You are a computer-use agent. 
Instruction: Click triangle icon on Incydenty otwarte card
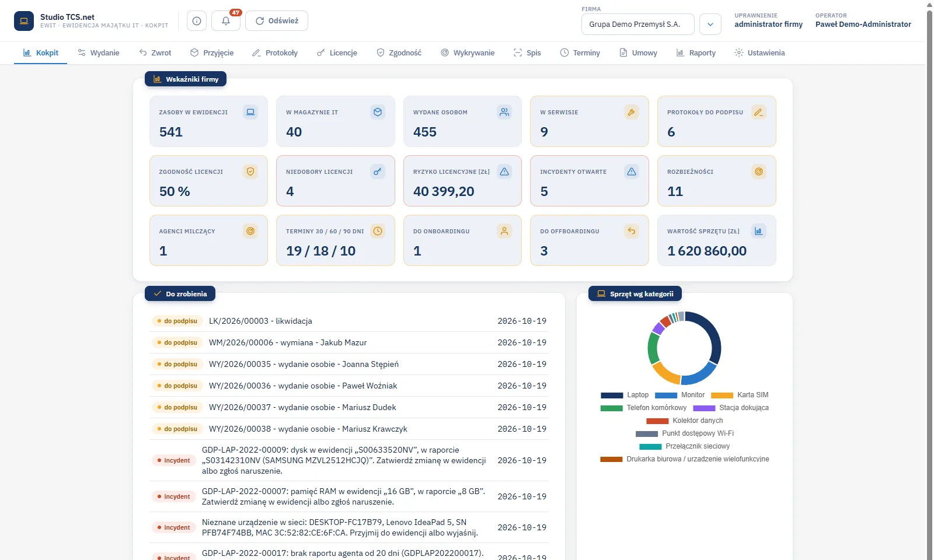(632, 171)
